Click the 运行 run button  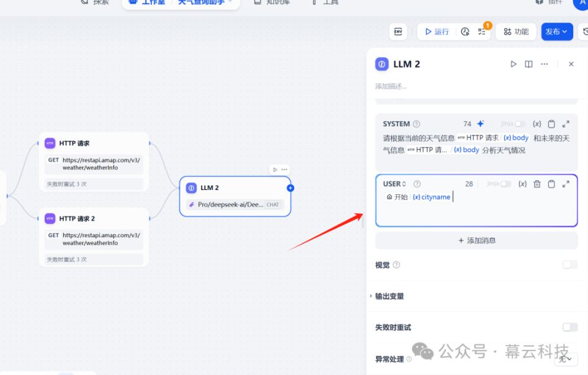pos(437,31)
